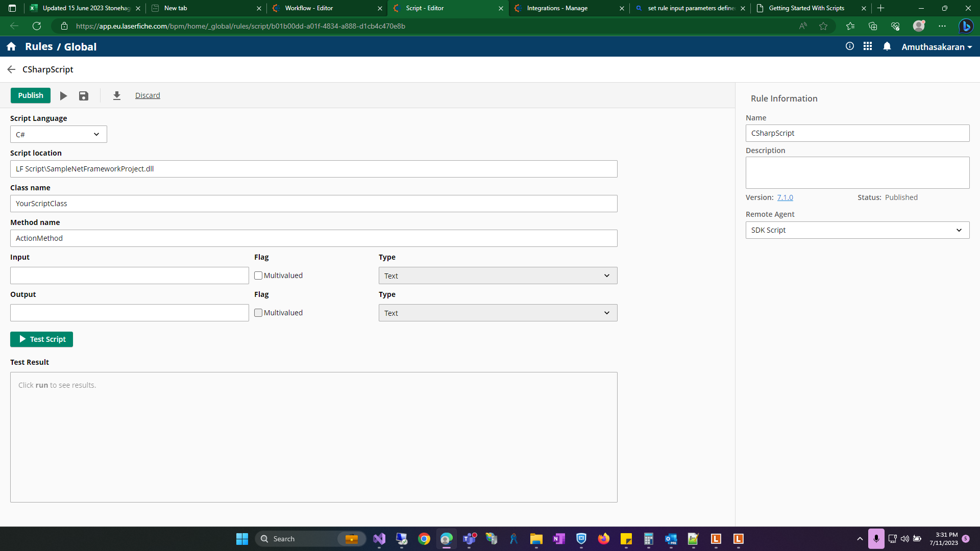
Task: Enable Multivalued checkbox for Input
Action: coord(258,275)
